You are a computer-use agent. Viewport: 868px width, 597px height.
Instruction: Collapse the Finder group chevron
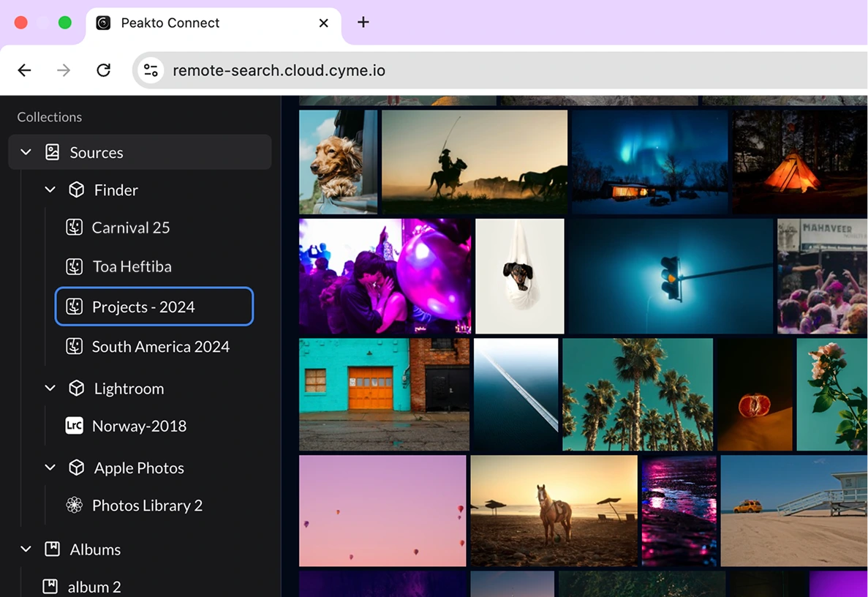tap(50, 190)
